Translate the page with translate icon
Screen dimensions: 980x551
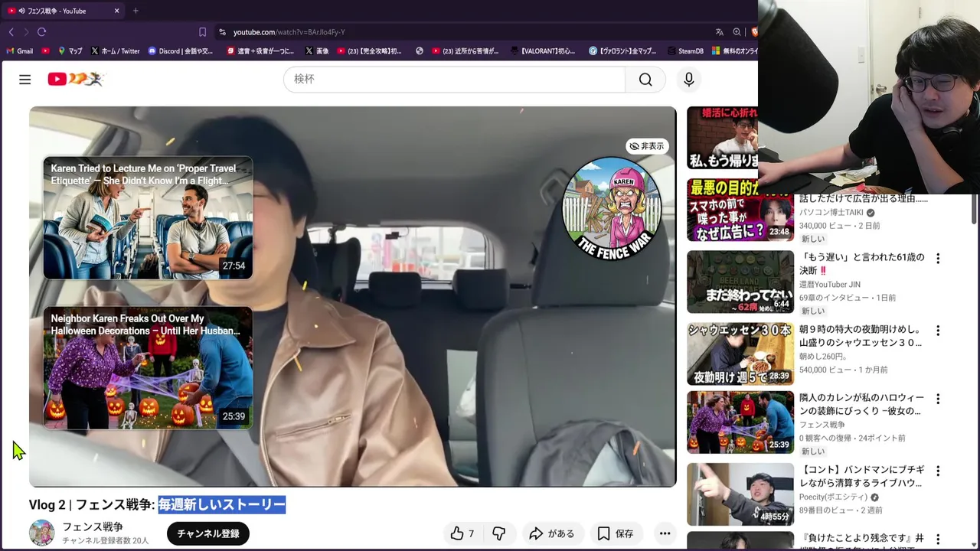click(x=720, y=32)
